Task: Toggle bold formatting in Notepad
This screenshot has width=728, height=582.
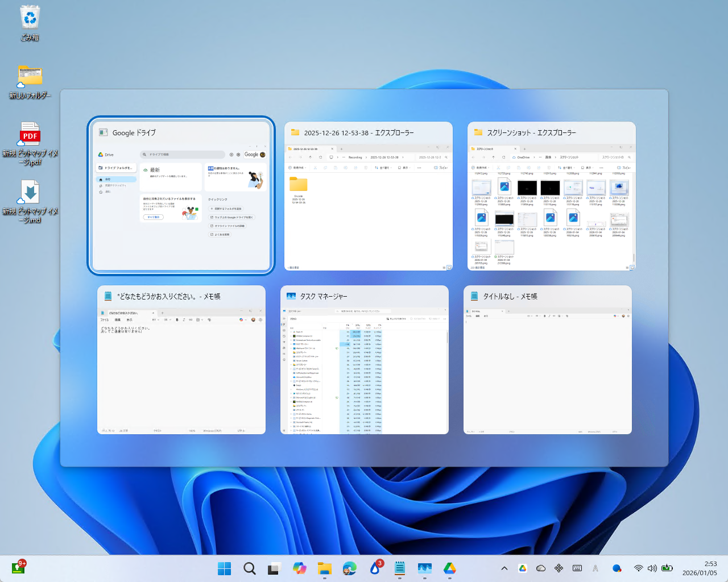Action: pyautogui.click(x=177, y=320)
